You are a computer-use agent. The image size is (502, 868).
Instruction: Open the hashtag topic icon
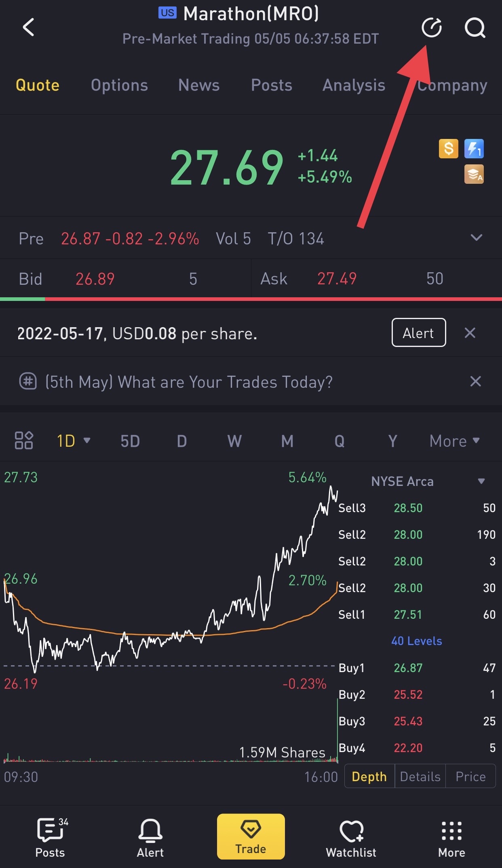[x=28, y=381]
